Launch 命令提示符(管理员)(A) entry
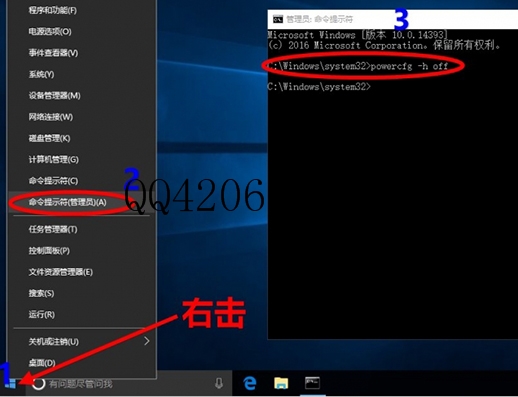Screen dimensions: 518x397 [x=67, y=202]
